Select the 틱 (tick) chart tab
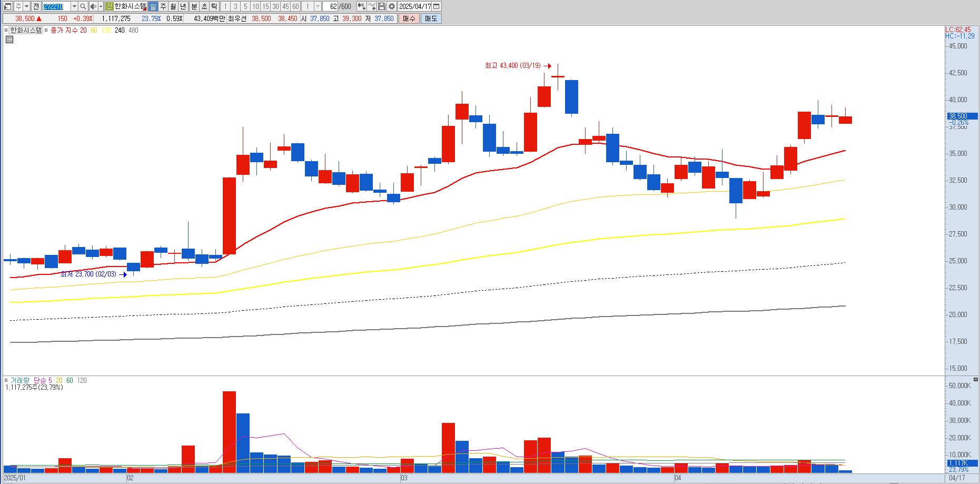Screen dimensions: 980x484 (214, 6)
